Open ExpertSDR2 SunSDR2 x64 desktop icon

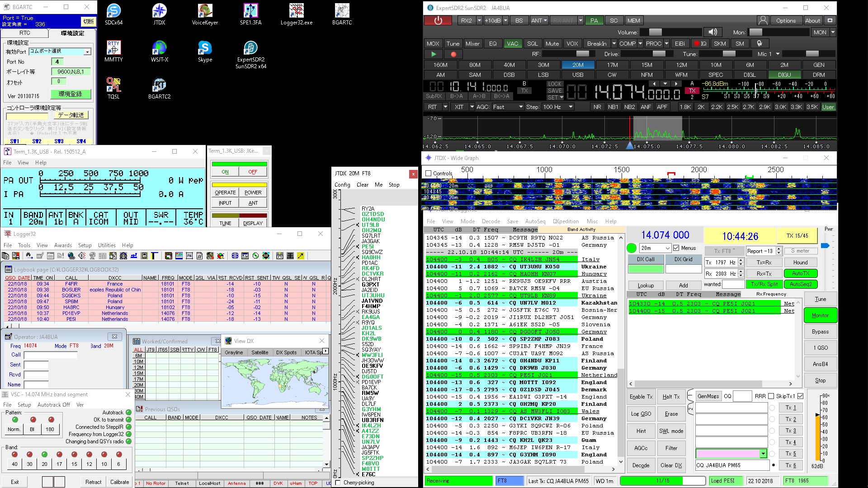pyautogui.click(x=250, y=54)
